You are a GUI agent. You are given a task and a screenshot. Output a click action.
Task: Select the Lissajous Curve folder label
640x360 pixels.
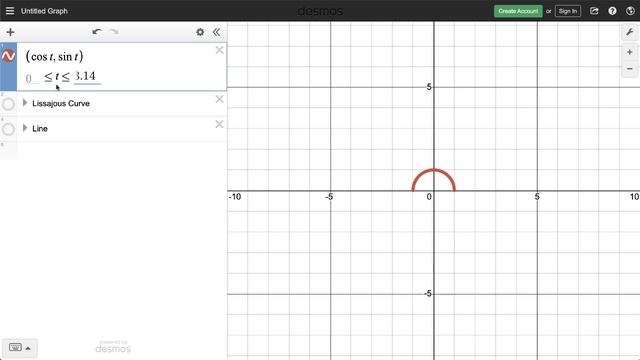pos(61,103)
